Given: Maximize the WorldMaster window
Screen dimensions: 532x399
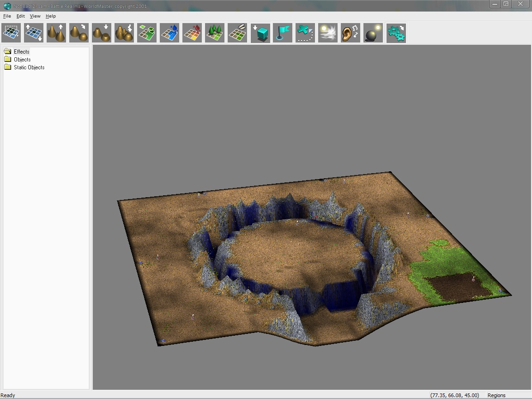Looking at the screenshot, I should (x=506, y=4).
